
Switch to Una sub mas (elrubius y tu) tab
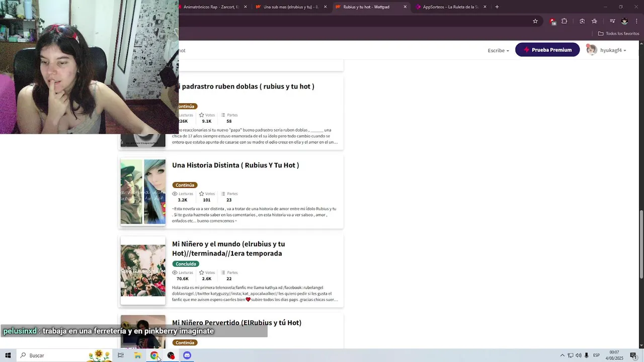click(291, 7)
